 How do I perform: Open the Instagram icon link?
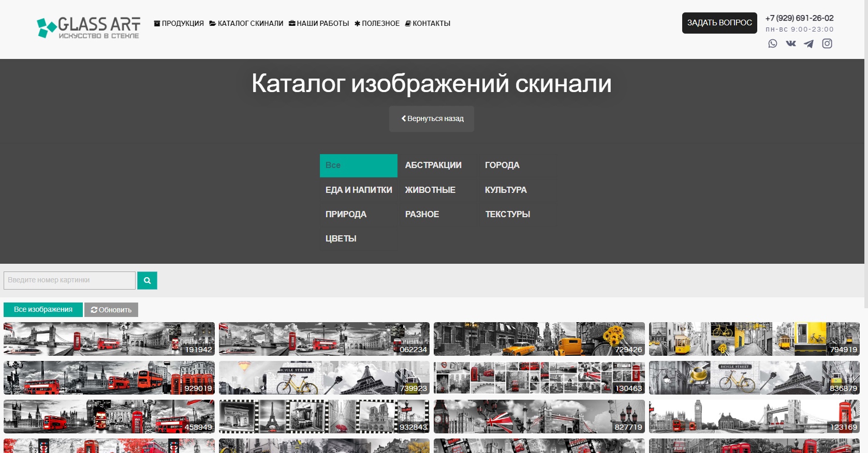pos(827,43)
